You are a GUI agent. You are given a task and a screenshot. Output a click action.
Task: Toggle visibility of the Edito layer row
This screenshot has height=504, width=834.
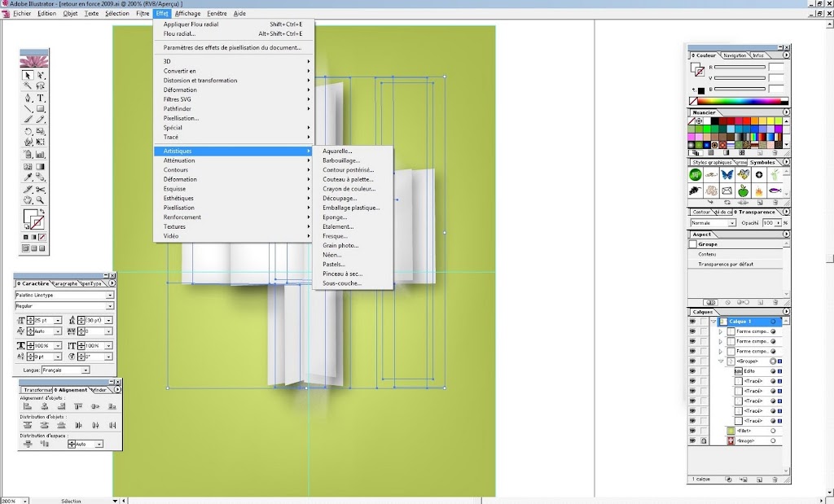[692, 371]
